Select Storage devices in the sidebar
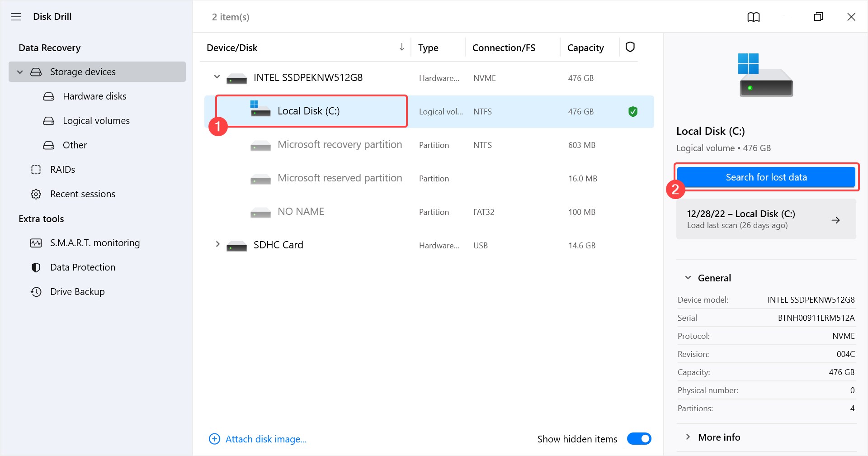This screenshot has width=868, height=456. tap(97, 72)
